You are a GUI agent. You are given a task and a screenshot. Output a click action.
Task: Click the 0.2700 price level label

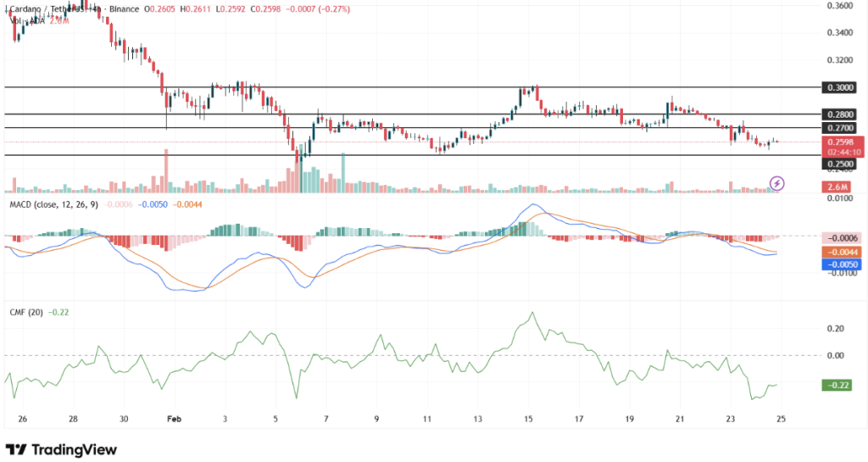pos(839,127)
